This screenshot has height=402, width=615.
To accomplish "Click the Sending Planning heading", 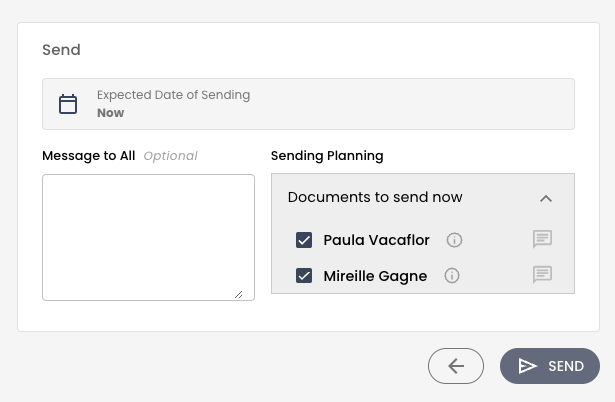I will click(327, 156).
